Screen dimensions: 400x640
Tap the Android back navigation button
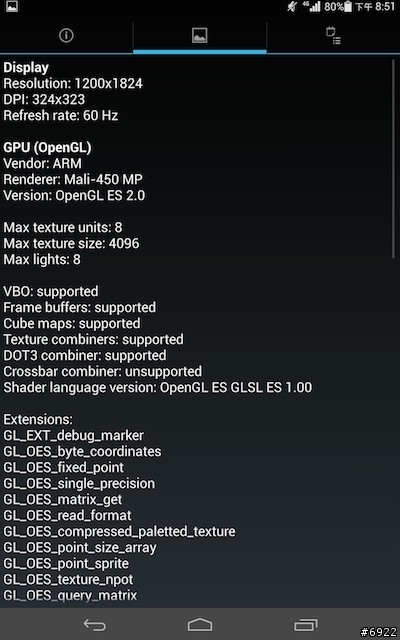(95, 625)
